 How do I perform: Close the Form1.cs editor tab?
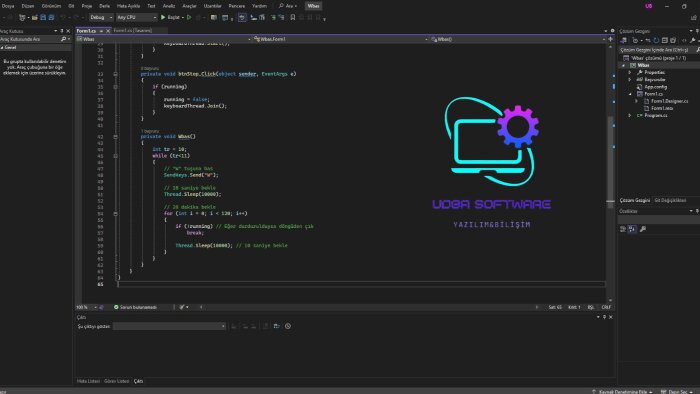pos(108,31)
